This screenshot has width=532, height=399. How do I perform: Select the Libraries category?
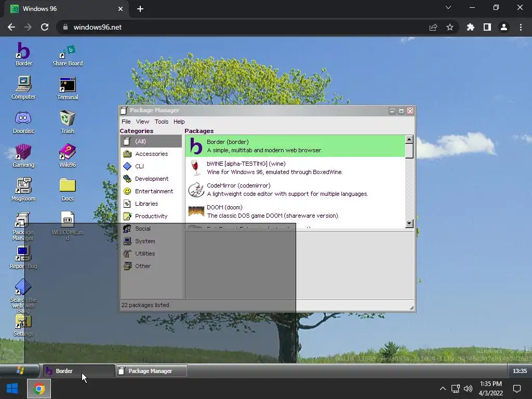coord(151,204)
